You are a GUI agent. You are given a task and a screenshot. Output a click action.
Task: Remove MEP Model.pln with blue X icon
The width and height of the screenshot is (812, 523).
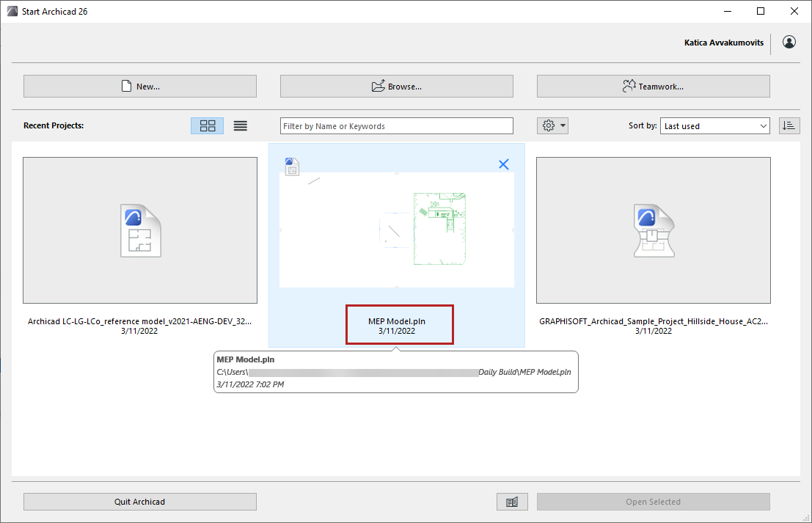[503, 164]
